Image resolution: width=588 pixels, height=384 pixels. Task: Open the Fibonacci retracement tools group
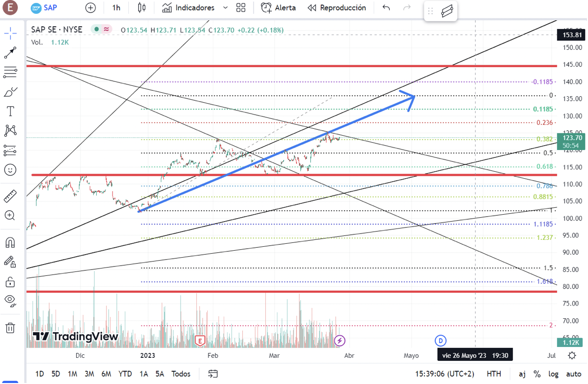tap(10, 72)
